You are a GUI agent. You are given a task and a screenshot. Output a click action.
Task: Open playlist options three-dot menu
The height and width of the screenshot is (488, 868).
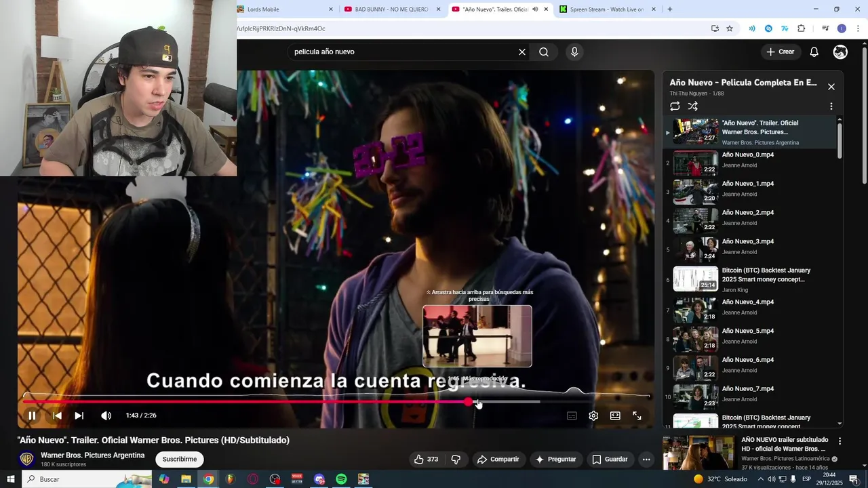tap(831, 106)
